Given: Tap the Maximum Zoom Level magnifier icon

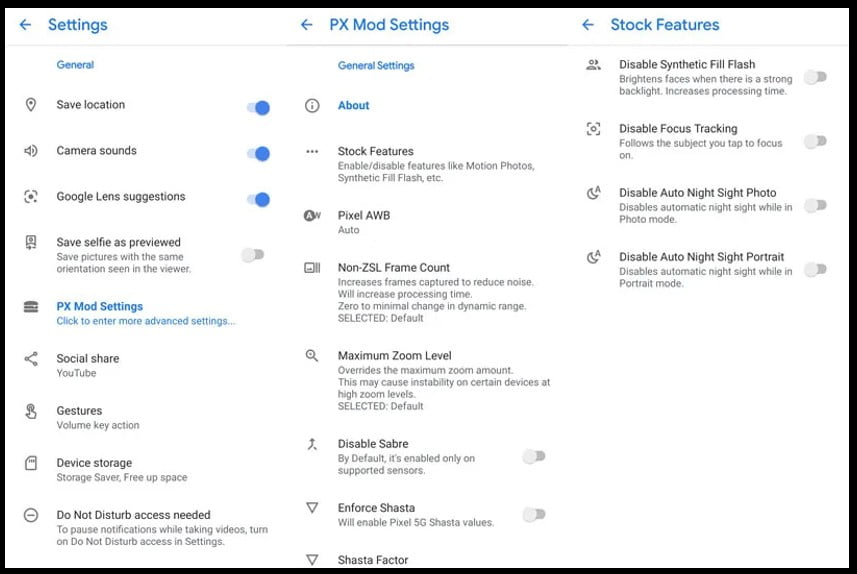Looking at the screenshot, I should pos(312,356).
